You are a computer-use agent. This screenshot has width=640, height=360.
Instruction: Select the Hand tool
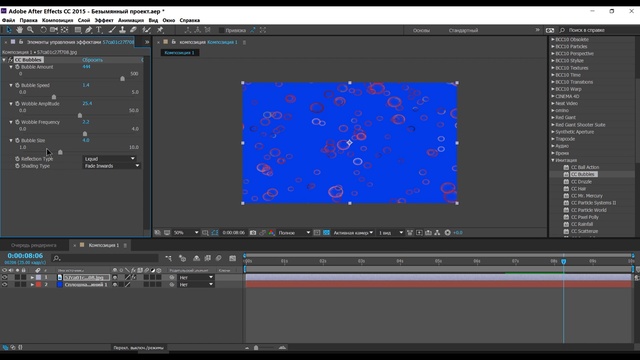coord(19,30)
